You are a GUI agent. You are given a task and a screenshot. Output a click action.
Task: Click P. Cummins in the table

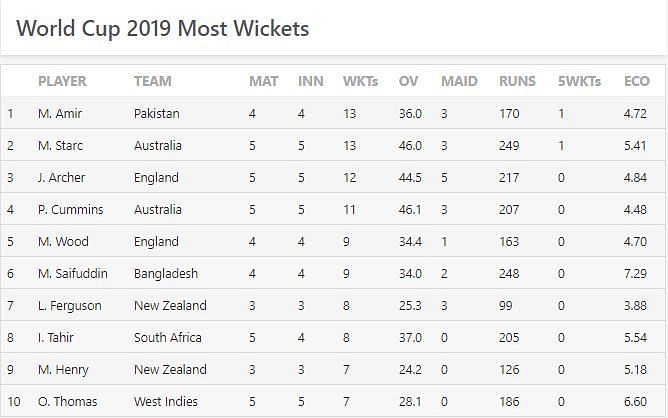[70, 210]
